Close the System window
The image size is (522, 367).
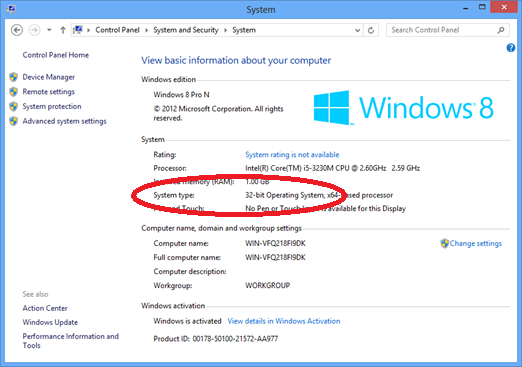[504, 7]
